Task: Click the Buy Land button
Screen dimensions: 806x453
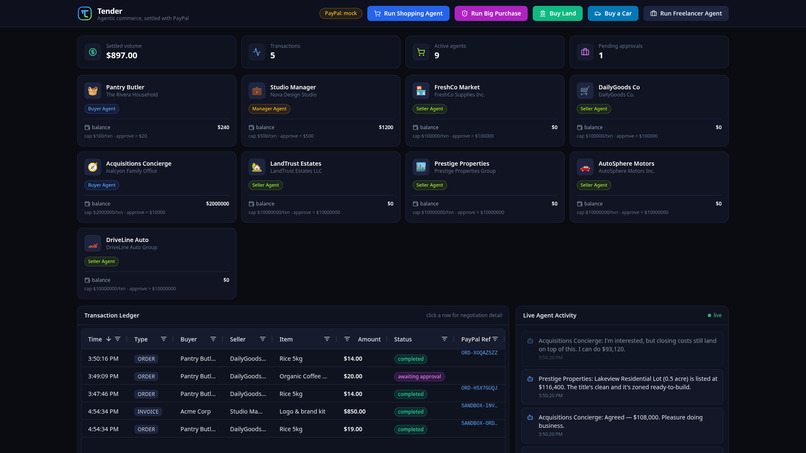Action: pyautogui.click(x=557, y=13)
